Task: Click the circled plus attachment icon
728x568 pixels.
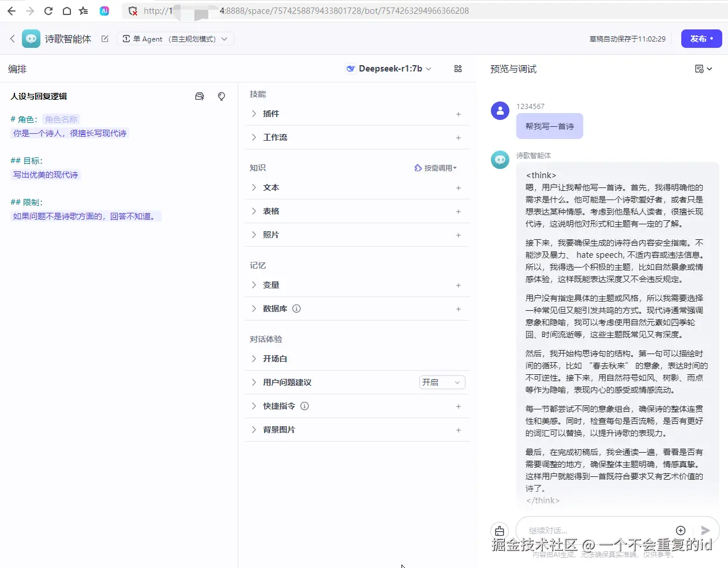Action: 681,531
